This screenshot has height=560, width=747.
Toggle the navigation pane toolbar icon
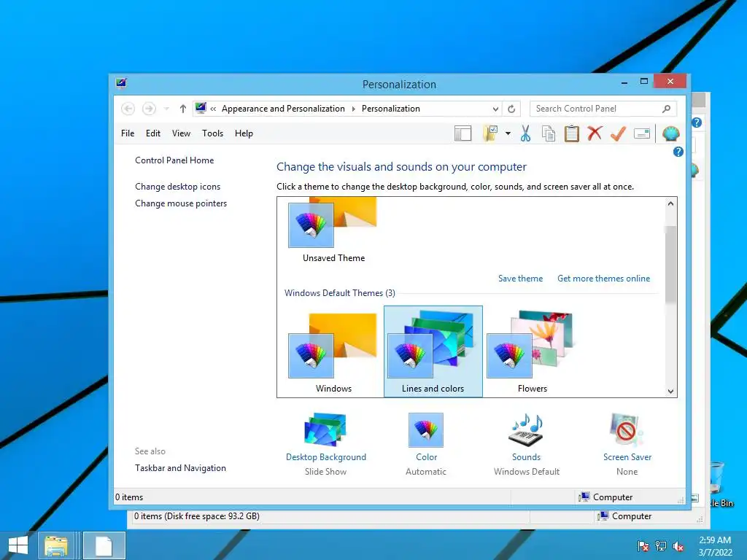tap(462, 134)
